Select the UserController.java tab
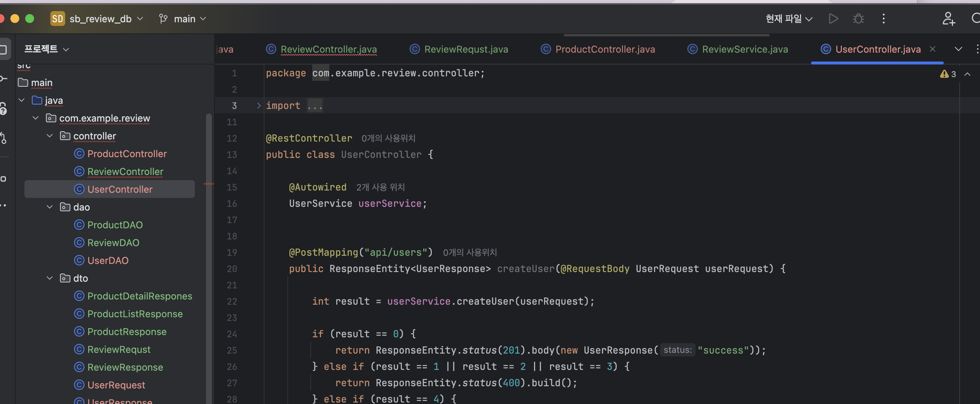 878,49
